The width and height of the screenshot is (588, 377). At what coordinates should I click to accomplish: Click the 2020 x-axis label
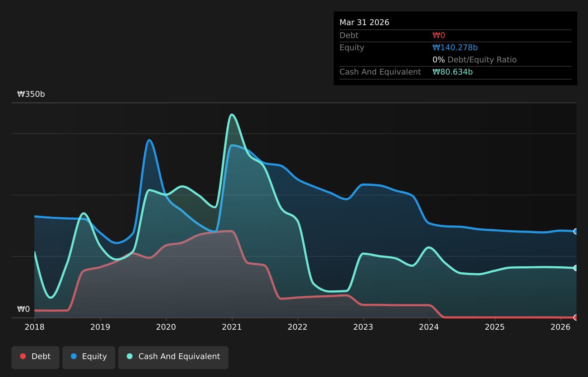coord(166,327)
